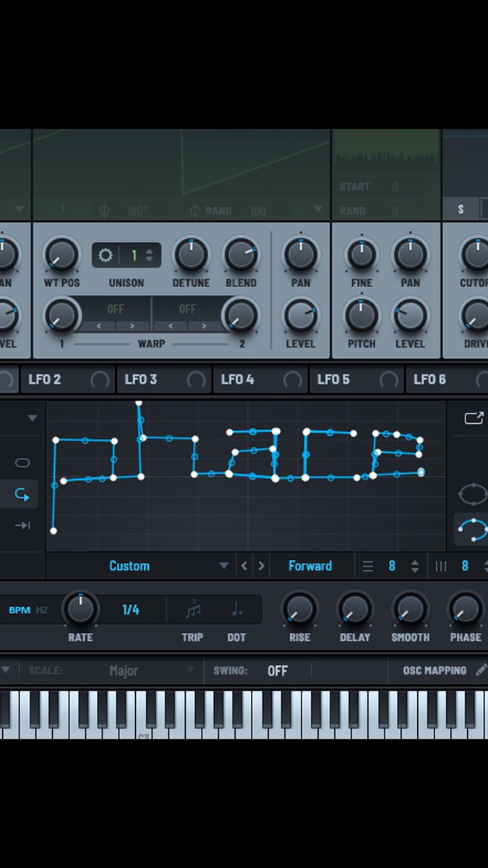
Task: Click the WARP 1 amount knob
Action: click(61, 315)
